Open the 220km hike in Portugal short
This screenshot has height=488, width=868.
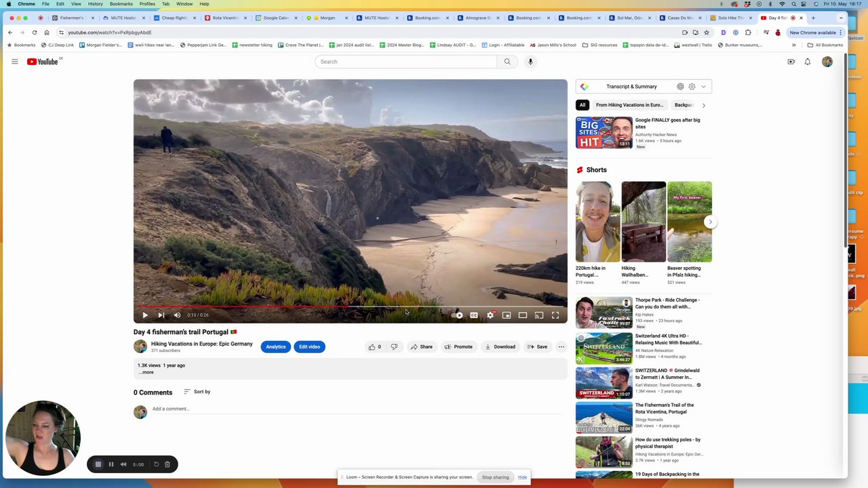[x=597, y=232]
